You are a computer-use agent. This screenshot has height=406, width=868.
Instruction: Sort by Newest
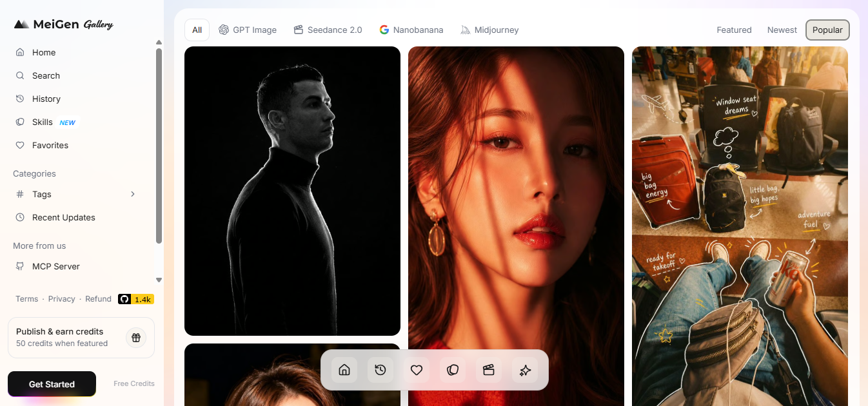click(x=782, y=30)
